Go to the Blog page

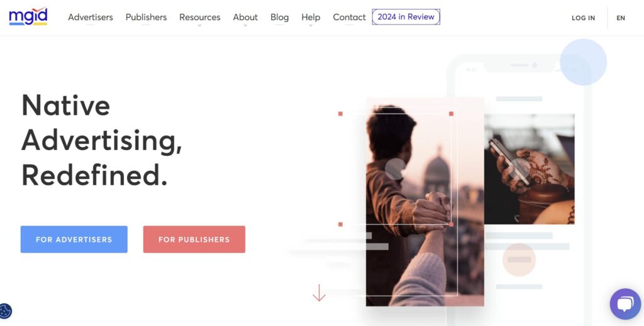pos(279,17)
